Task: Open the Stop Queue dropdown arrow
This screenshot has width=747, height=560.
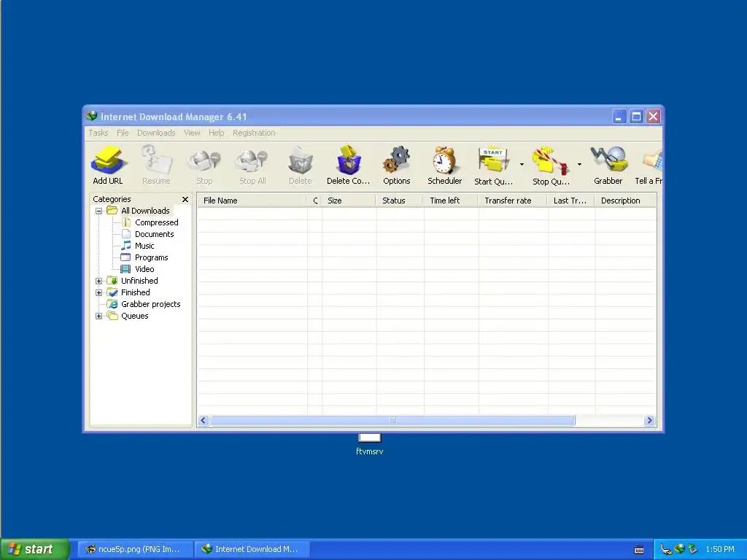Action: [579, 165]
